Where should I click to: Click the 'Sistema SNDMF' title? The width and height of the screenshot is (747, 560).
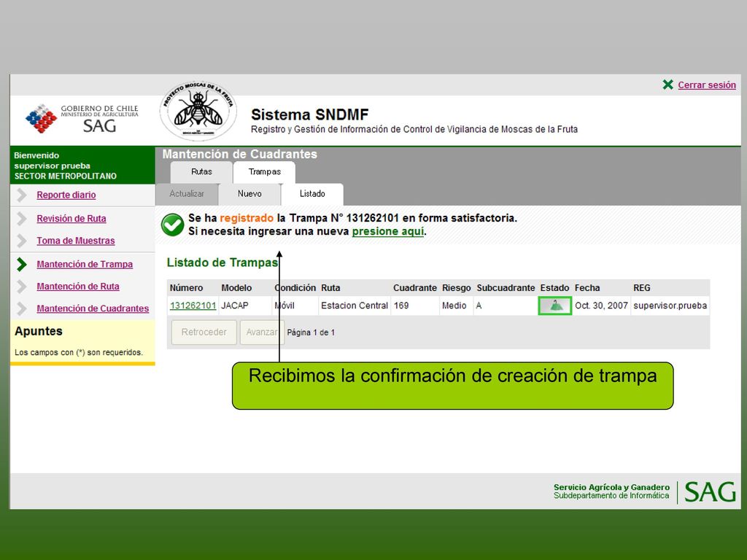tap(309, 114)
